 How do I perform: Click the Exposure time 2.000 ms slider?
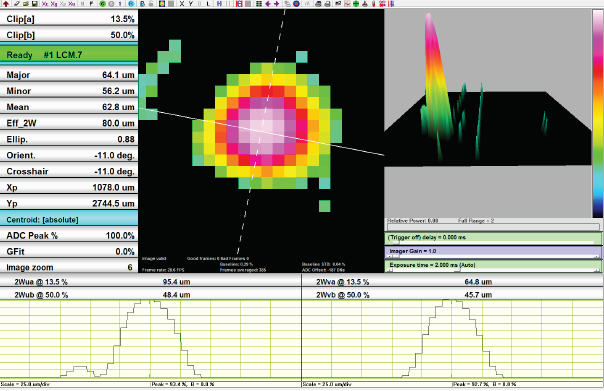coord(493,266)
